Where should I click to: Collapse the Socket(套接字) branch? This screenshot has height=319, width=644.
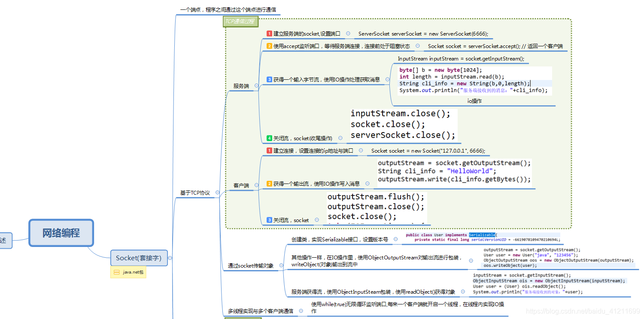coord(170,258)
